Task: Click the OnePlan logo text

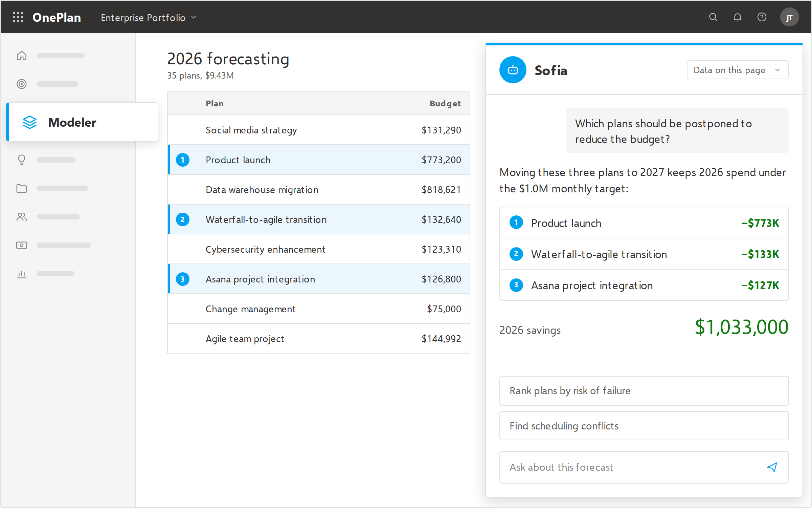Action: coord(57,17)
